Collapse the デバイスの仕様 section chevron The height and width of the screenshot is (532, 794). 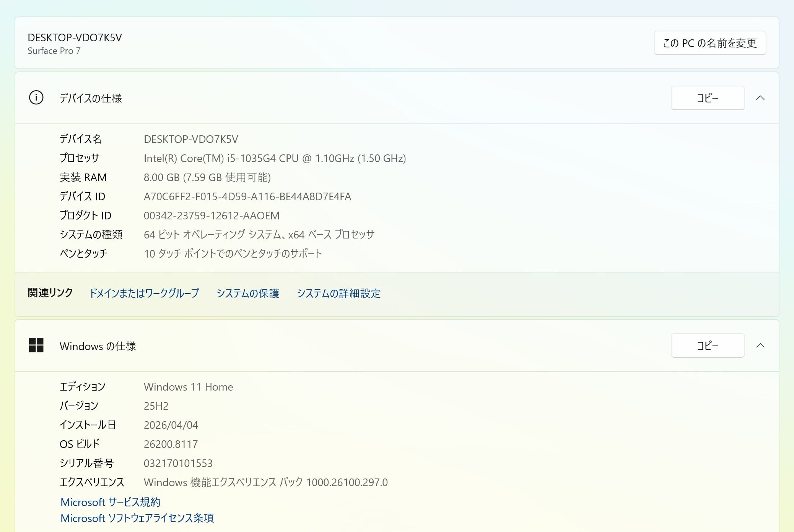[760, 98]
